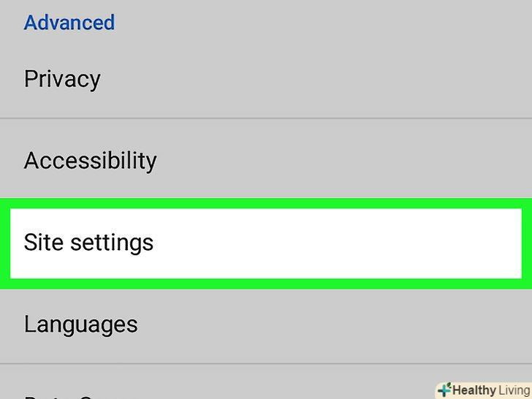Click white area right of Site settings text
This screenshot has height=399, width=532.
(336, 243)
